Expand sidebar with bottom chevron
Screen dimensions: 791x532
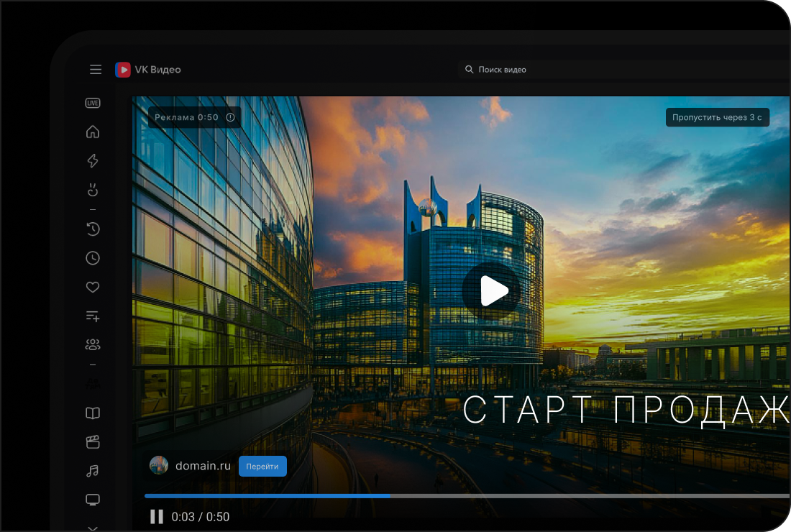click(x=93, y=528)
